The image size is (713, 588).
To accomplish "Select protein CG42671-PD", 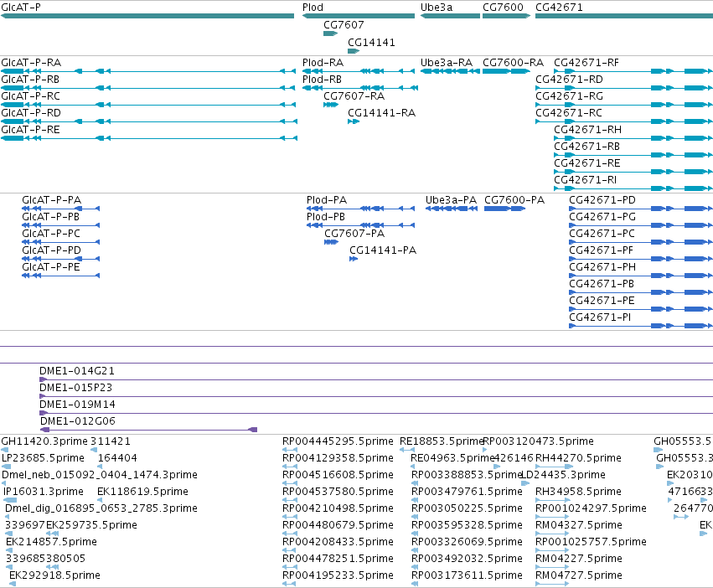I will [x=602, y=200].
